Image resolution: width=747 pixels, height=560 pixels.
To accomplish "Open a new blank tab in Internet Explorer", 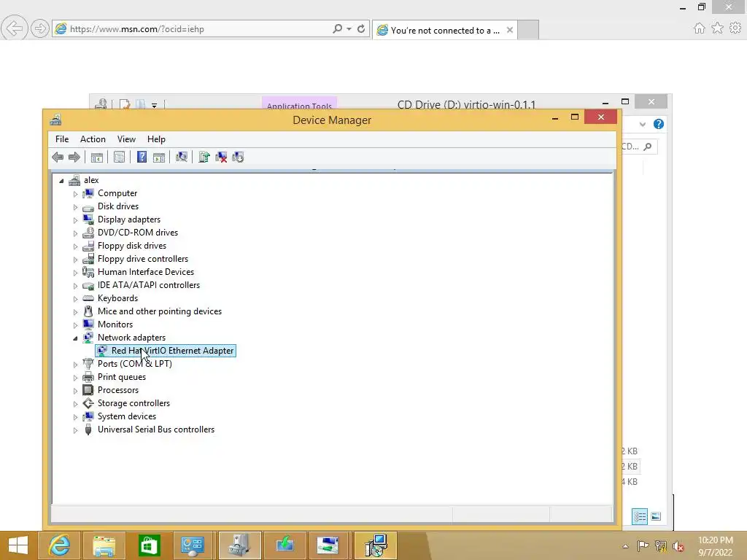I will click(x=528, y=29).
